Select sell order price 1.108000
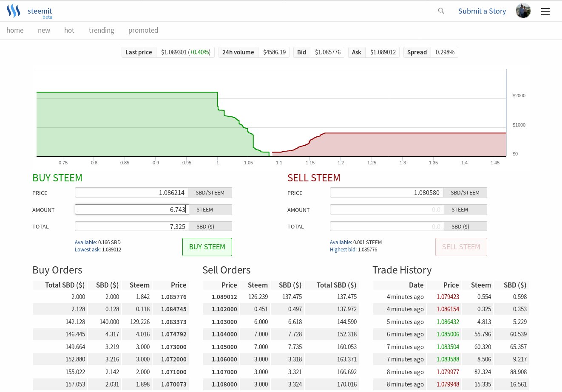The image size is (562, 392). (224, 384)
